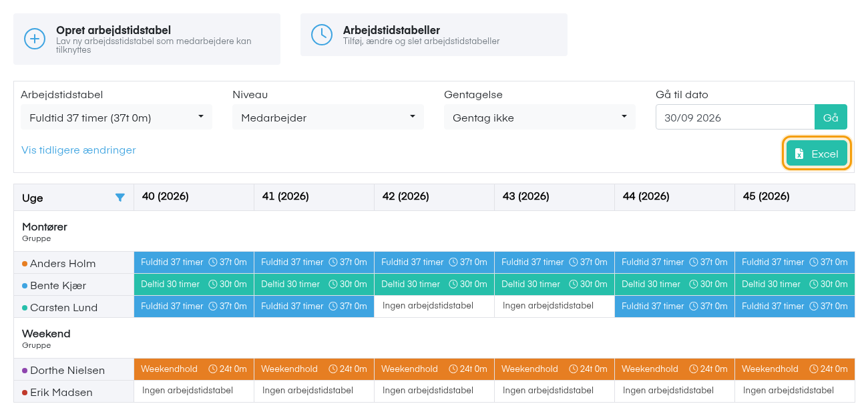This screenshot has height=416, width=868.
Task: Click the clock icon beside Arbejdstidstabeller
Action: 322,35
